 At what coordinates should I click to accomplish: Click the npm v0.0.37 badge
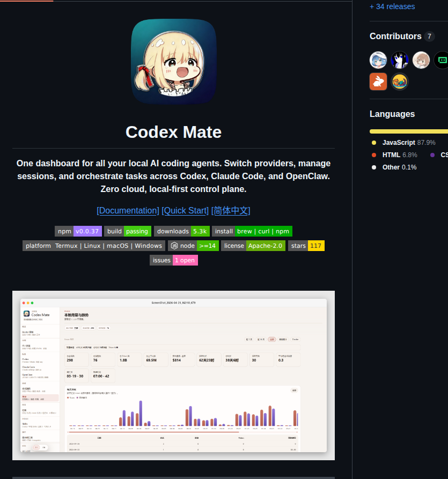coord(78,231)
